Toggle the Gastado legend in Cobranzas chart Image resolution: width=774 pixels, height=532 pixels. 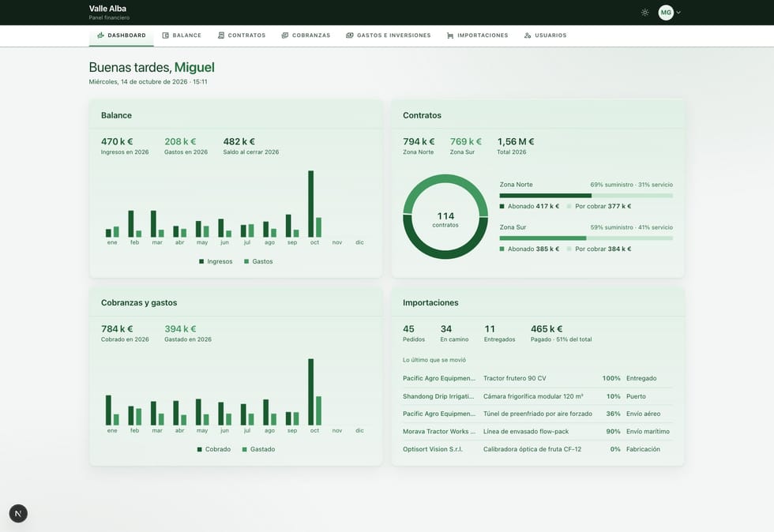[259, 449]
